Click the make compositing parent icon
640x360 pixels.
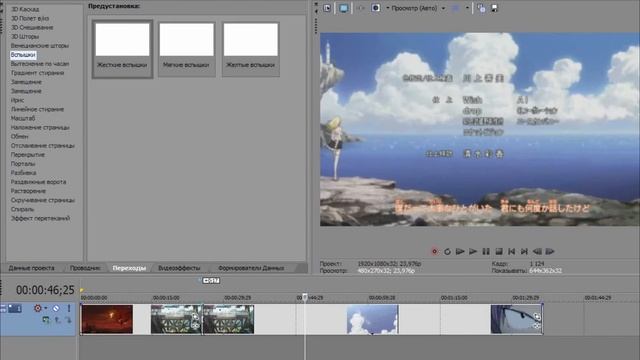tap(58, 320)
